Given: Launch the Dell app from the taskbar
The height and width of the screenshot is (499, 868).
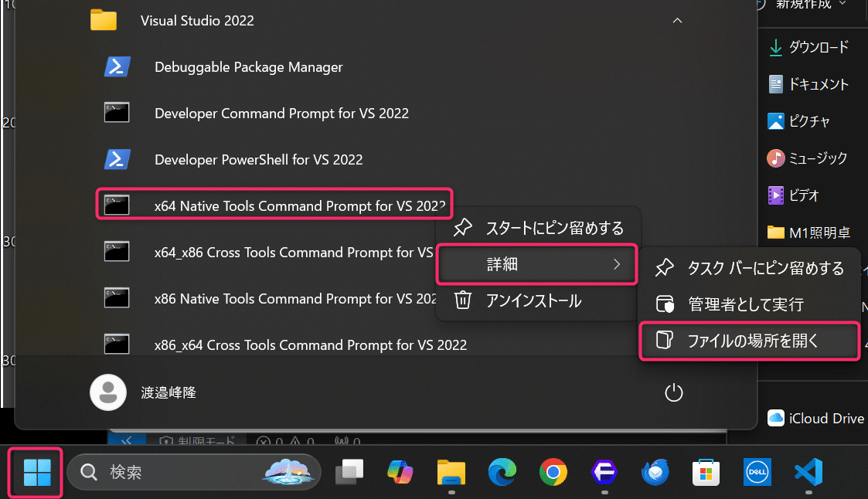Looking at the screenshot, I should [x=757, y=472].
